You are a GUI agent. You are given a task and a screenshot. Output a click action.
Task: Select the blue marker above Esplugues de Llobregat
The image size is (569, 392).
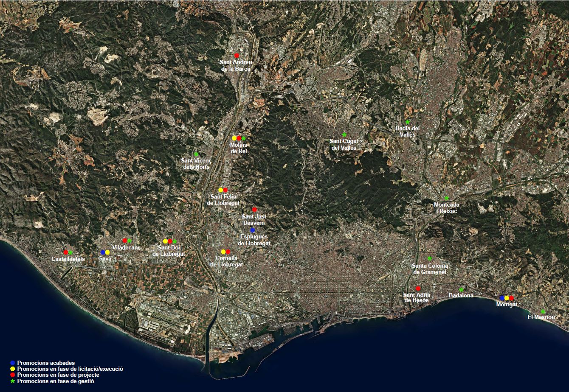(x=252, y=230)
